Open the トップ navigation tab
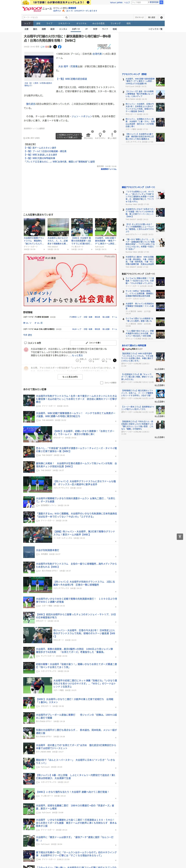Screen dimensions: 186x868 click(27, 24)
